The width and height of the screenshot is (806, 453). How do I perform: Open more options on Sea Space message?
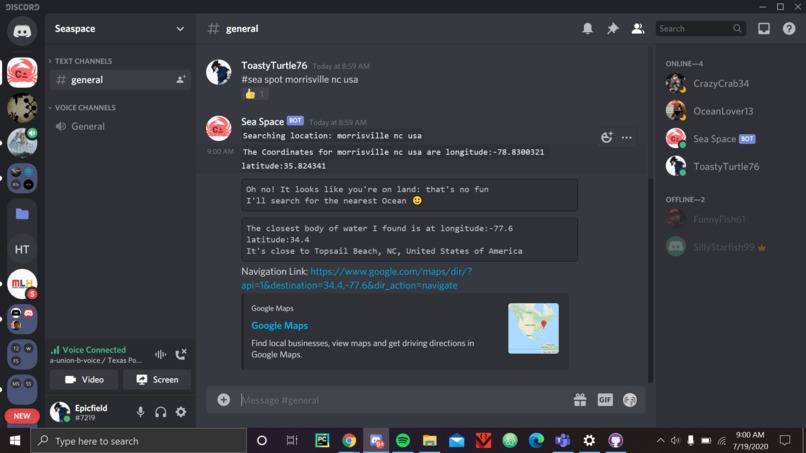(627, 137)
